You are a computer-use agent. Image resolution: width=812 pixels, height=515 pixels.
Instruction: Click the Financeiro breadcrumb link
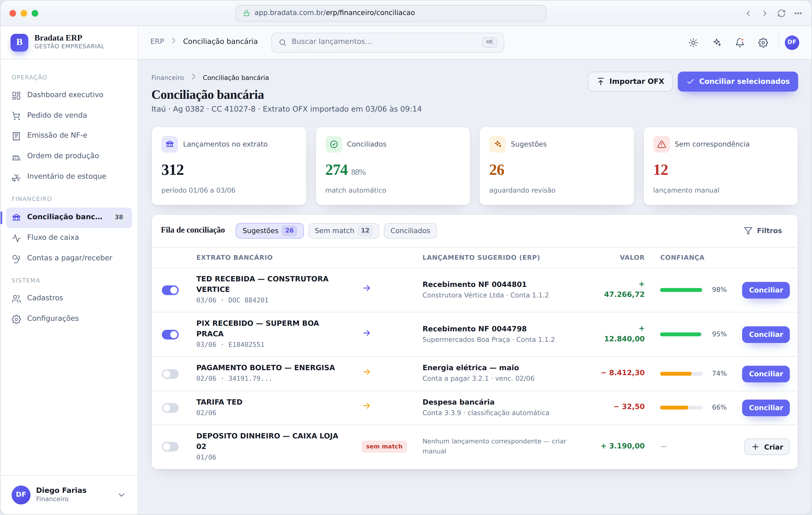(x=168, y=78)
